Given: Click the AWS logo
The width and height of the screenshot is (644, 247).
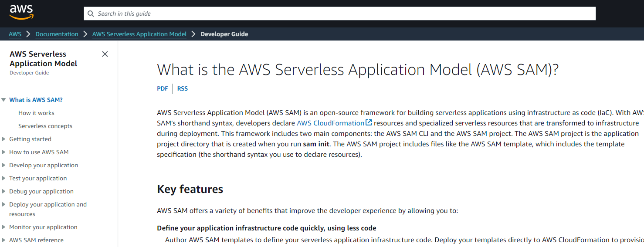Looking at the screenshot, I should point(21,13).
